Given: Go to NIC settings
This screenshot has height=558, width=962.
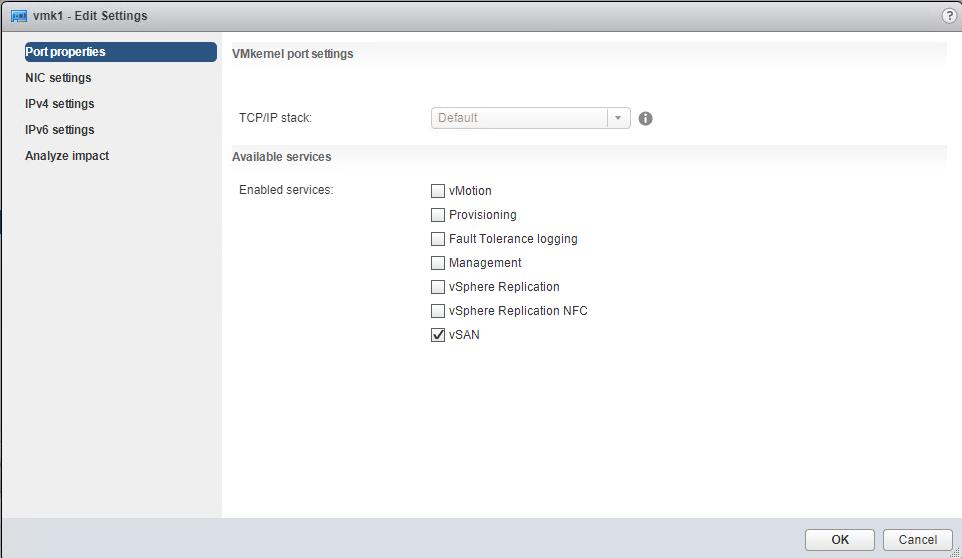Looking at the screenshot, I should (x=58, y=78).
